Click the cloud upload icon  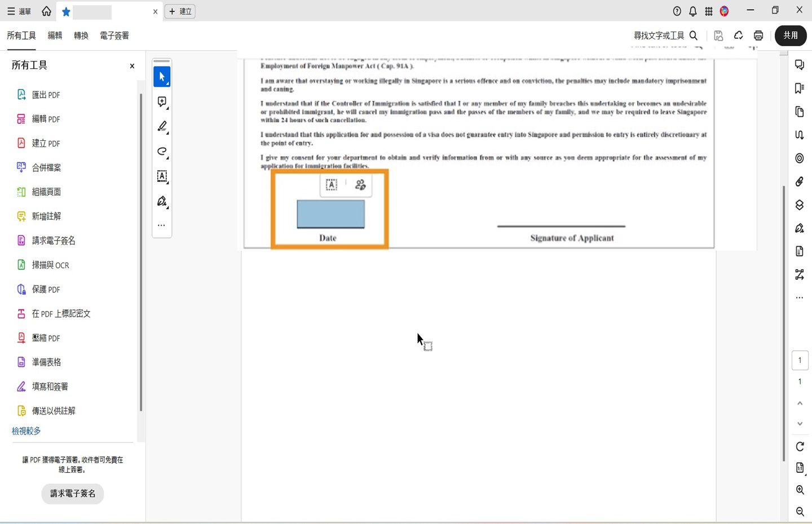tap(738, 35)
